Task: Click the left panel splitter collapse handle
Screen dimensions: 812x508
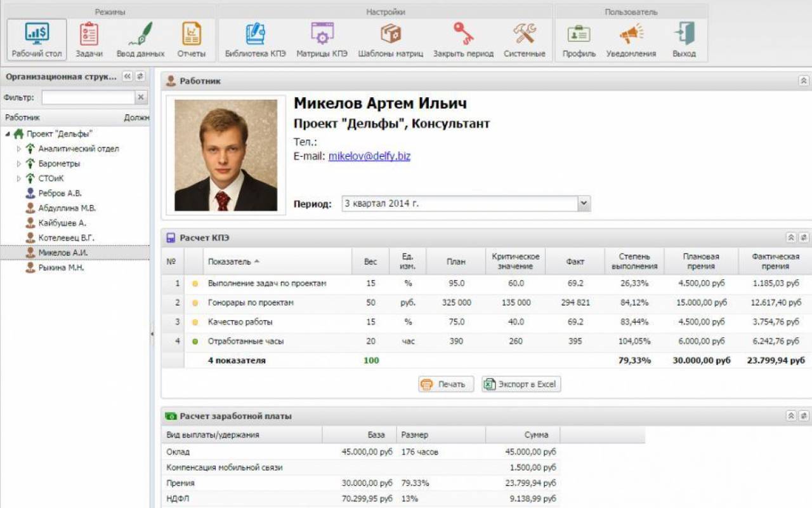Action: (x=152, y=333)
